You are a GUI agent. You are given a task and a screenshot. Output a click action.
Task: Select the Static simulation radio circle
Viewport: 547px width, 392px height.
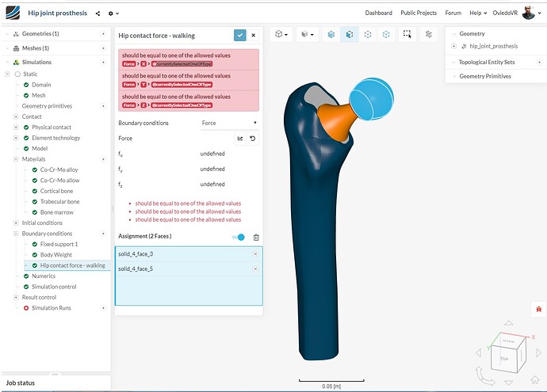click(x=17, y=74)
